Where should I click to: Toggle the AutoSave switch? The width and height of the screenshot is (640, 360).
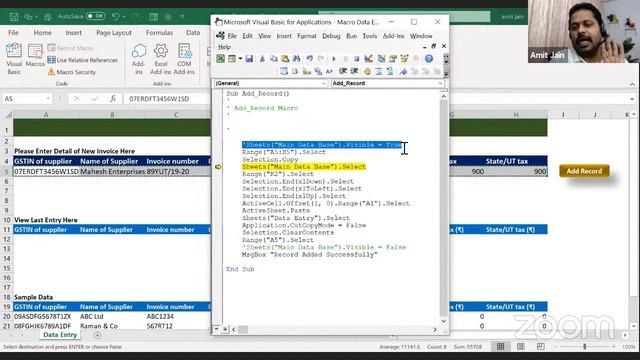coord(96,16)
